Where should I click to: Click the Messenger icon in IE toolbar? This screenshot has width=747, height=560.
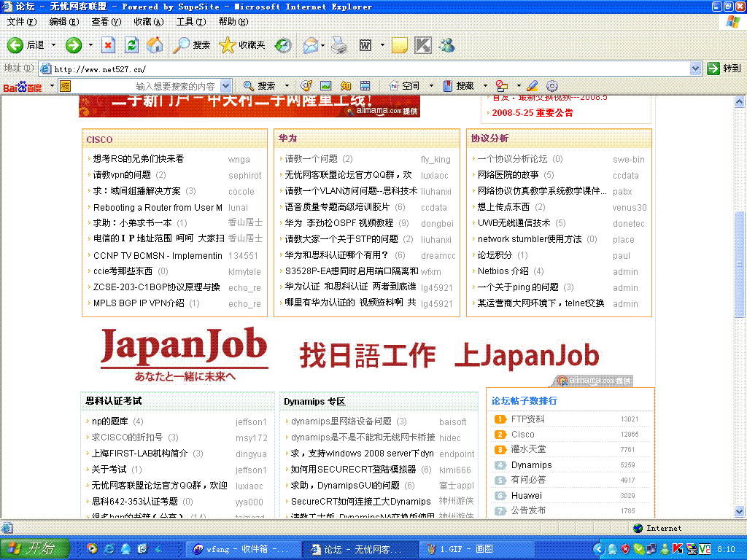pyautogui.click(x=446, y=45)
